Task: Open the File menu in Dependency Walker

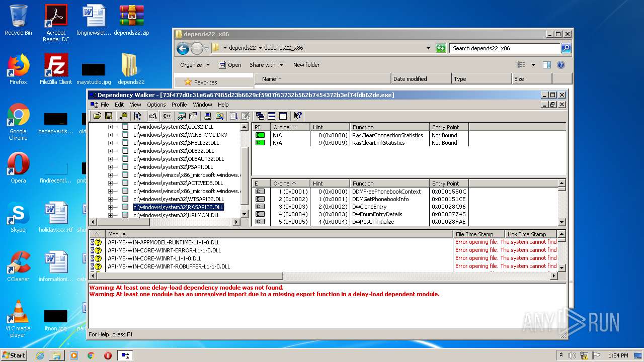Action: click(105, 105)
